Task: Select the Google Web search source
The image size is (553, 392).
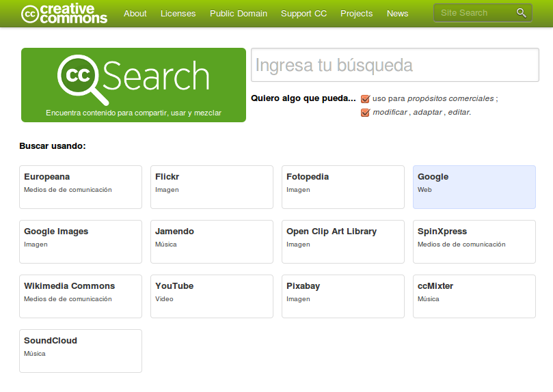Action: [474, 187]
